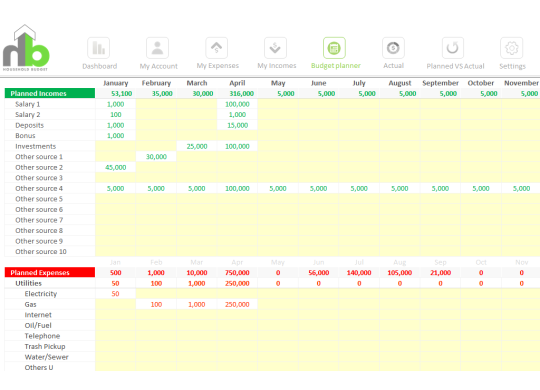Screen dimensions: 540x390
Task: Click the Planned VS Actual label
Action: pyautogui.click(x=455, y=66)
